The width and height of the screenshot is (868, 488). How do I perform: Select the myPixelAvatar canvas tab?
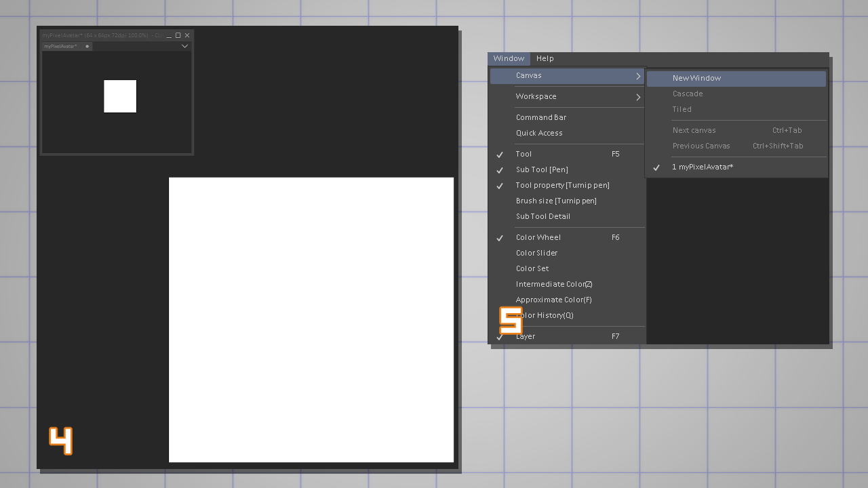tap(61, 46)
